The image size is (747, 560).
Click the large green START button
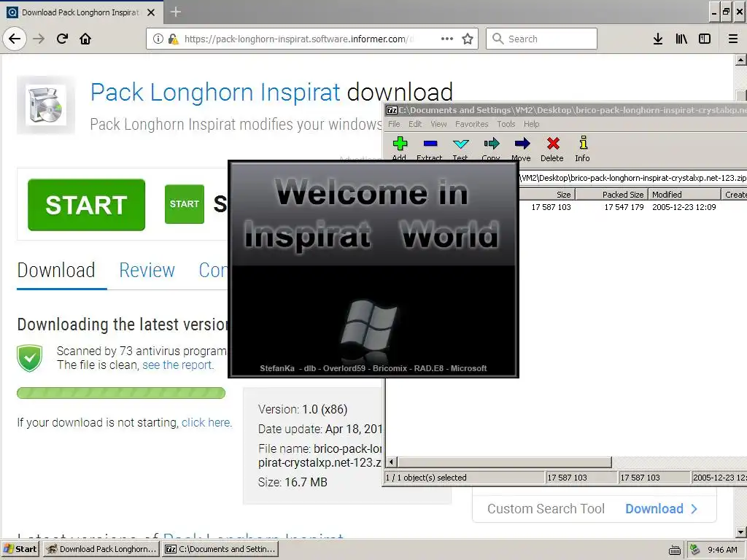[x=86, y=205]
